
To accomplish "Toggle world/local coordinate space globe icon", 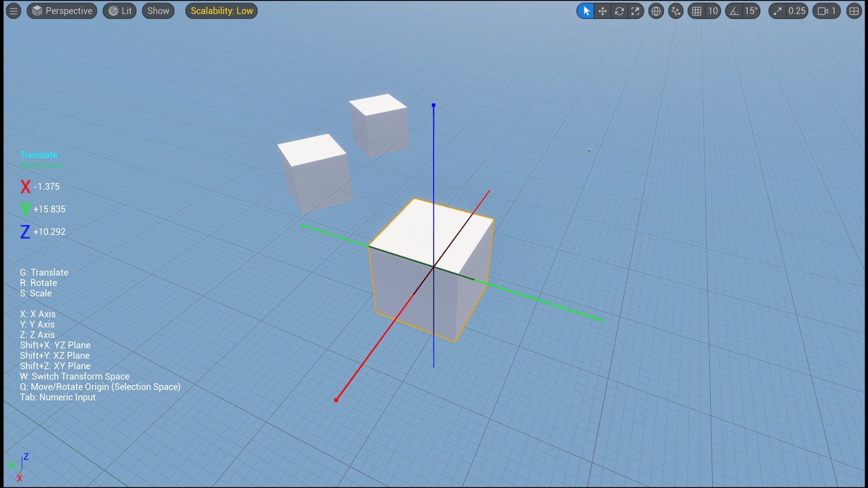I will [656, 11].
